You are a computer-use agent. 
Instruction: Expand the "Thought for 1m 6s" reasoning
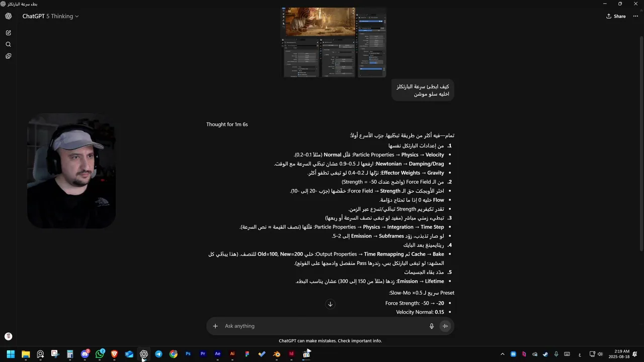click(x=227, y=124)
